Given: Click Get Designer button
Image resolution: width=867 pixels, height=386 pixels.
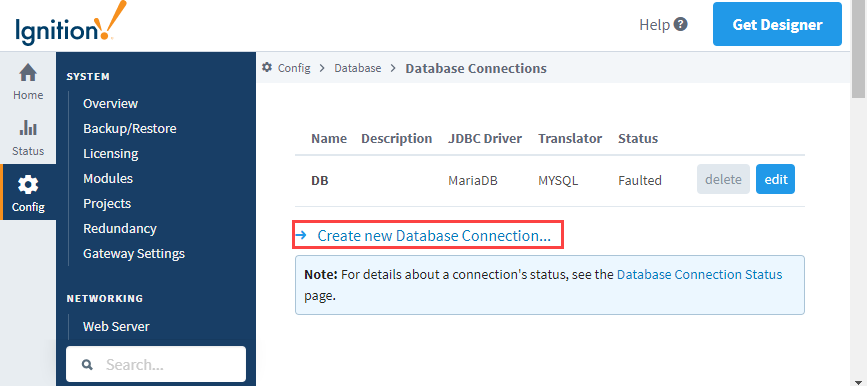Looking at the screenshot, I should 777,24.
